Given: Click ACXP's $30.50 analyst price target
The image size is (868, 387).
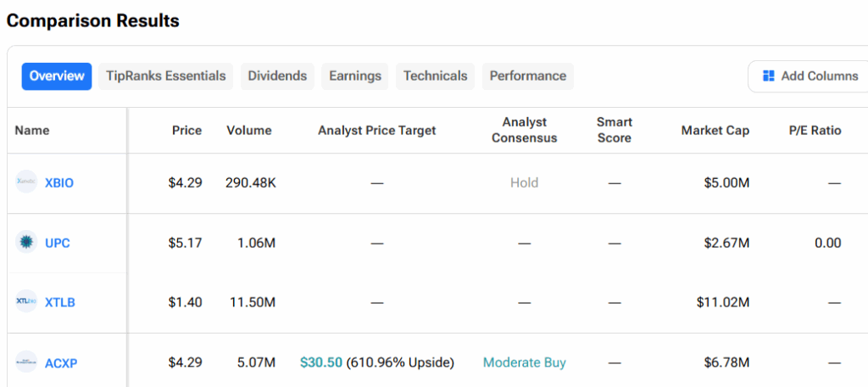Looking at the screenshot, I should point(321,362).
